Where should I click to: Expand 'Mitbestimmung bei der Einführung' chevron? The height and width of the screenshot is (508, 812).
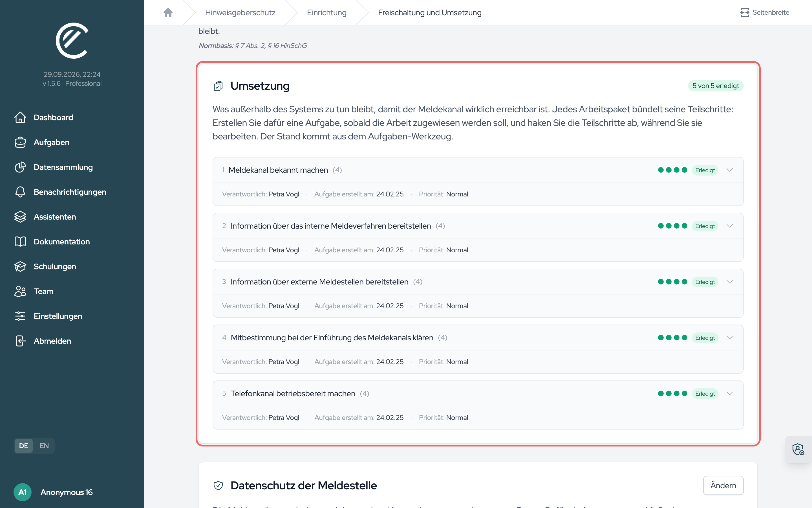click(x=729, y=338)
